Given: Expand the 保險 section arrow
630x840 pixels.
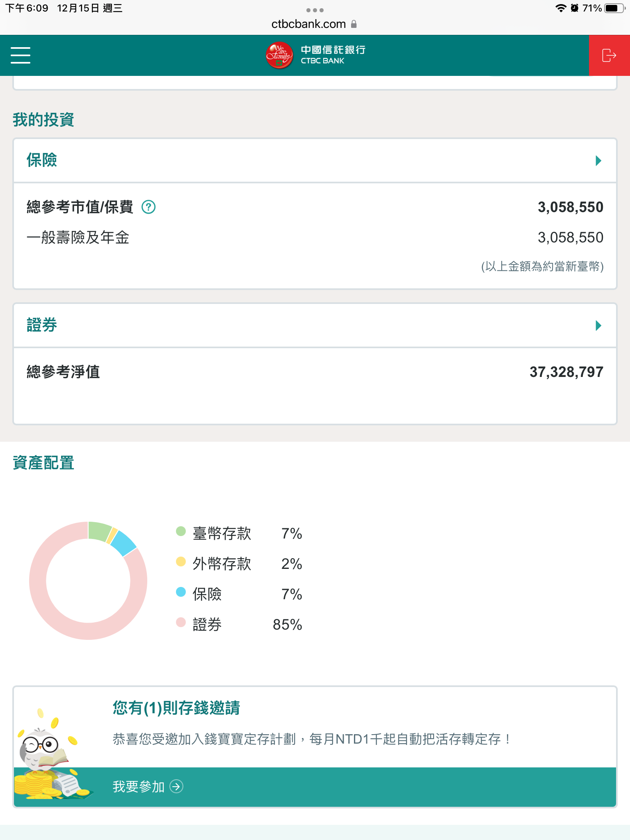Looking at the screenshot, I should click(598, 160).
